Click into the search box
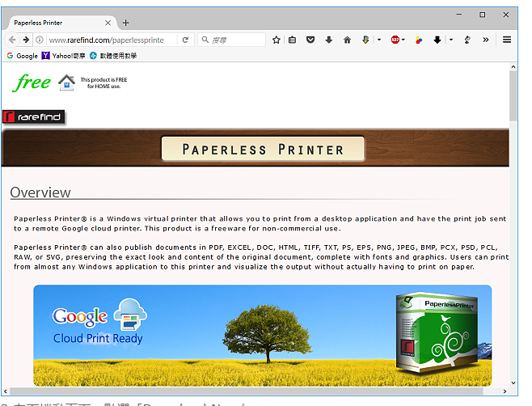 232,40
